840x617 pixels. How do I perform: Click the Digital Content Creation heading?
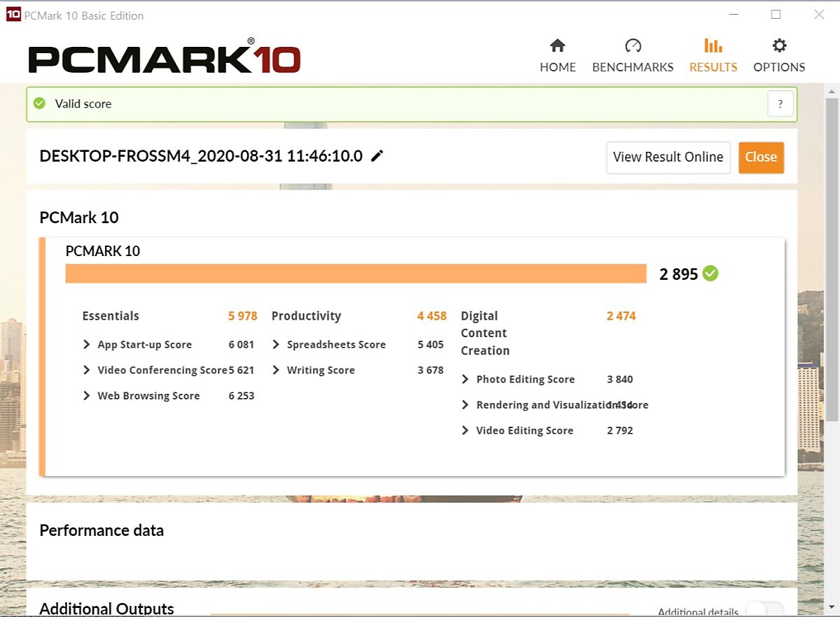coord(485,333)
